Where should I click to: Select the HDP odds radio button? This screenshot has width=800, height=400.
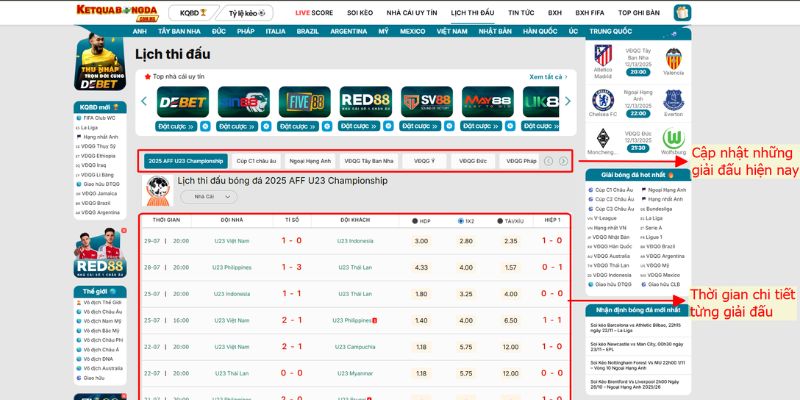click(x=416, y=220)
